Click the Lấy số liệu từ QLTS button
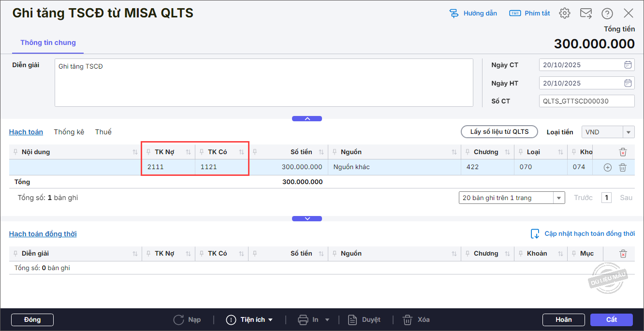Viewport: 644px width, 331px height. pos(499,132)
